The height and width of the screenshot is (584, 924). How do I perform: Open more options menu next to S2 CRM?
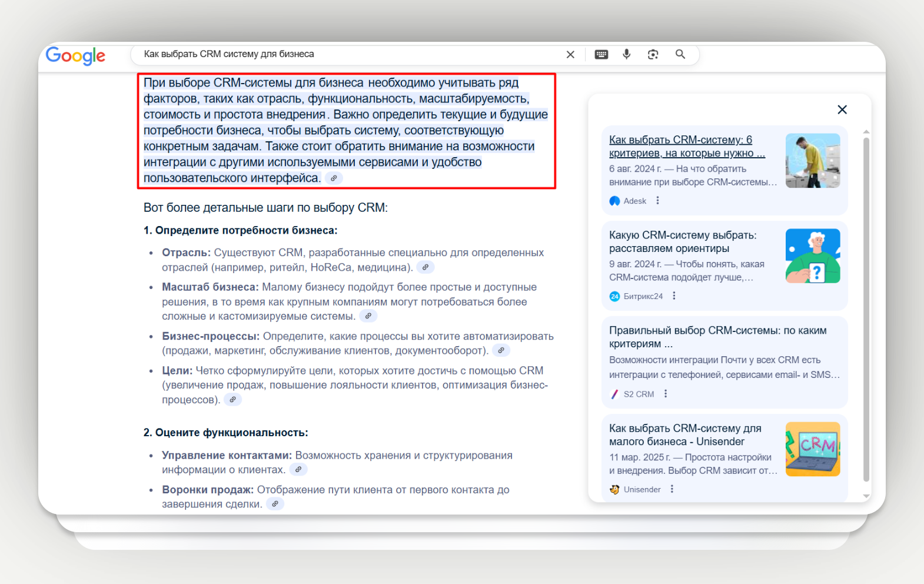tap(666, 394)
